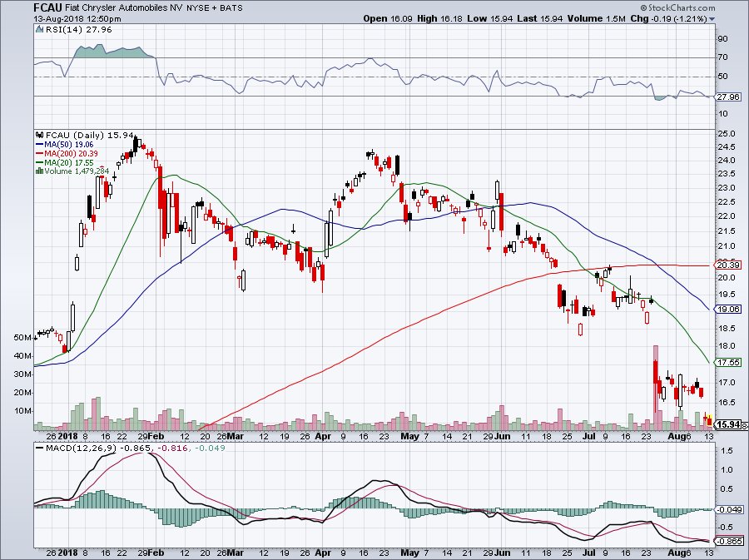Click the -0.865 MACD value tag on axis

(x=729, y=542)
